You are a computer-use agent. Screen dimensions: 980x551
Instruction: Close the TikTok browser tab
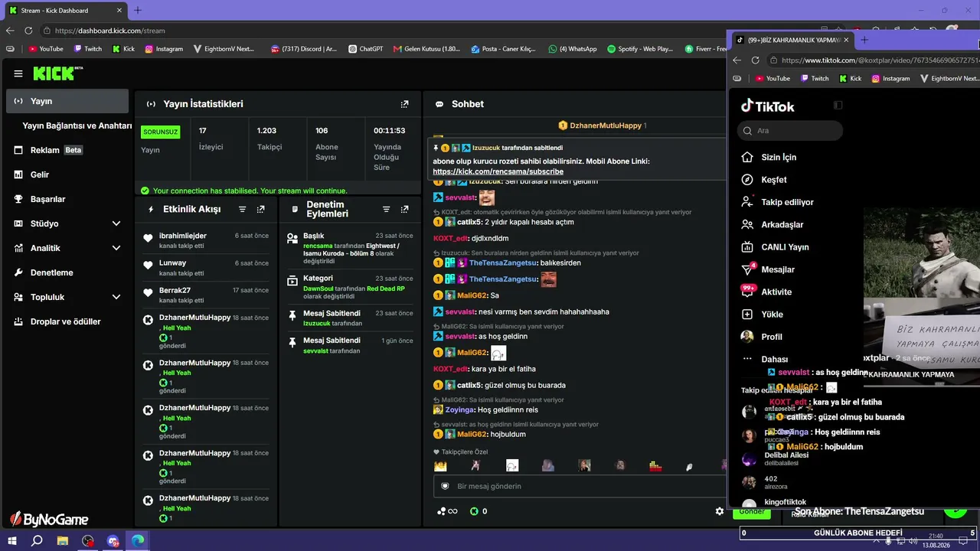(x=846, y=40)
